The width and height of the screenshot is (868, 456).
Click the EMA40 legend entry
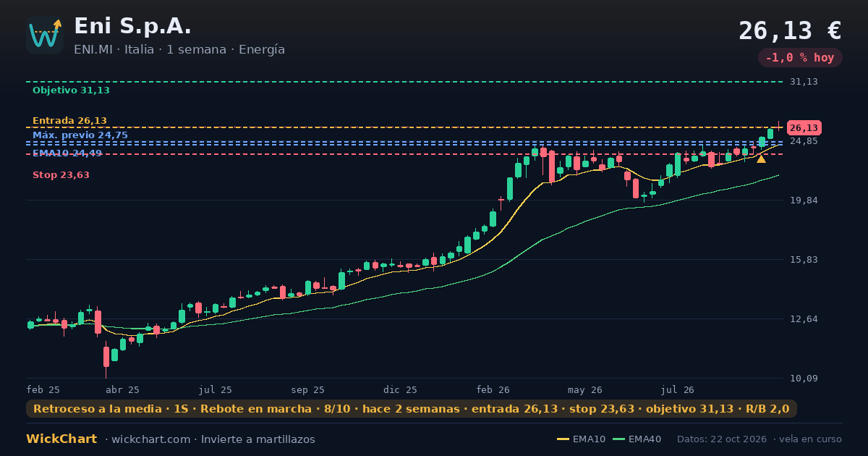[x=637, y=439]
